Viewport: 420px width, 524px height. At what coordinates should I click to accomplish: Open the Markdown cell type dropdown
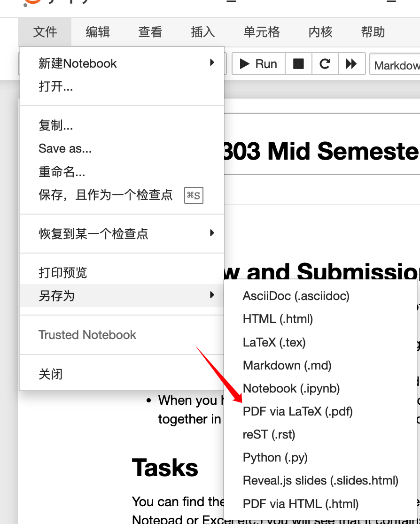(396, 65)
